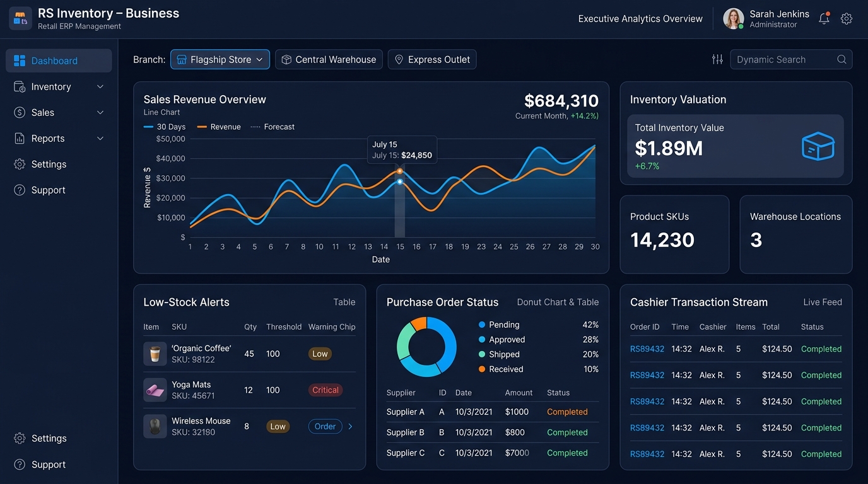Expand the Sales sidebar chevron

coord(100,112)
